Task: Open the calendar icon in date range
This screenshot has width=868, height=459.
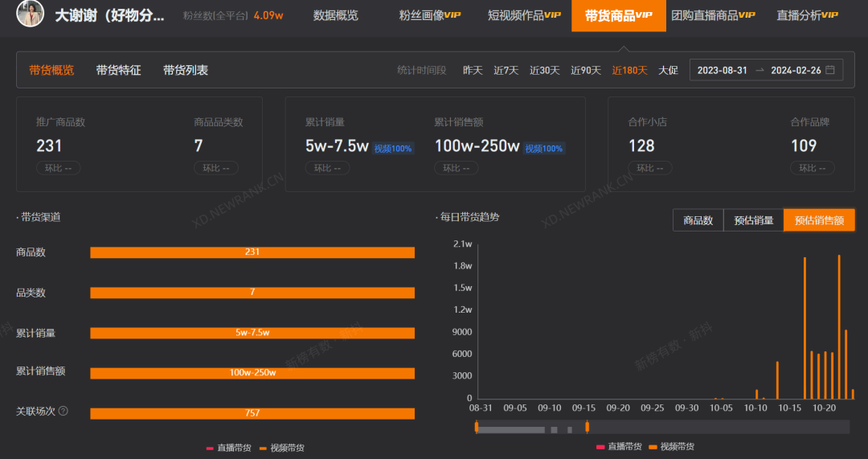Action: point(829,70)
